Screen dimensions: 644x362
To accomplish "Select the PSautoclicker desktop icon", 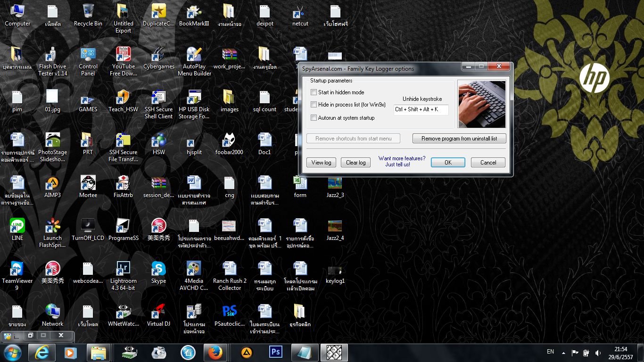I will [x=230, y=316].
